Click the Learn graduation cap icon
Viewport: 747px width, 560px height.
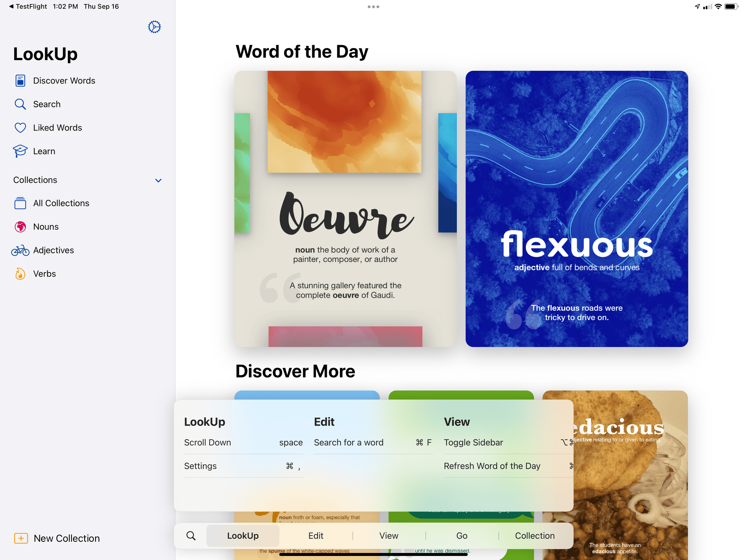[x=20, y=151]
